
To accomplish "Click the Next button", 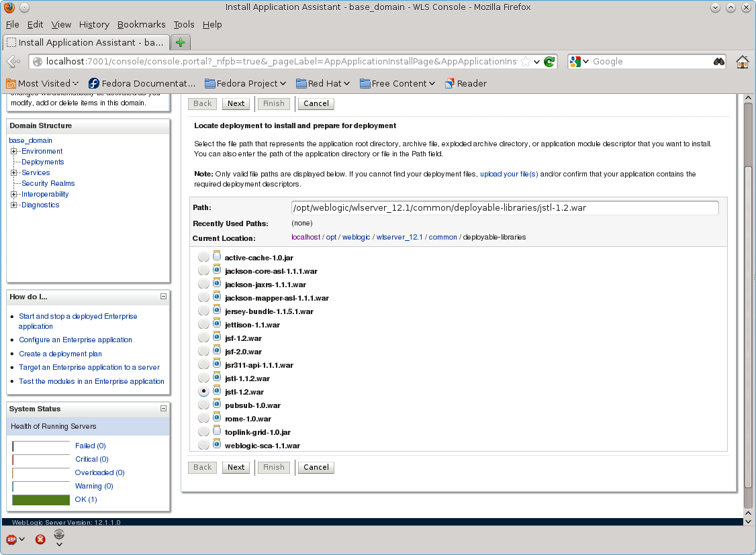I will pos(236,103).
